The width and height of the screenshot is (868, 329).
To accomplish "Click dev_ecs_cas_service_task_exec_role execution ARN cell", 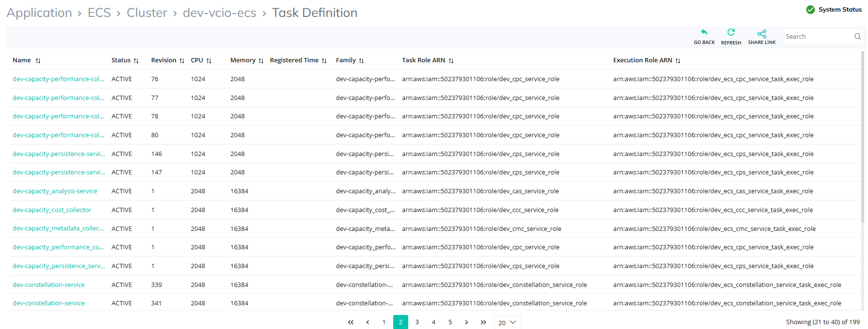I will point(713,191).
